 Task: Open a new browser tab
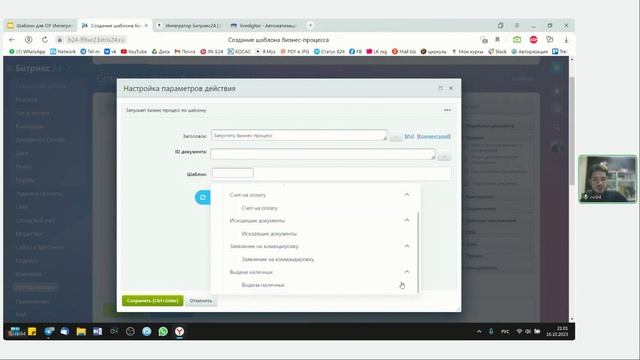310,25
